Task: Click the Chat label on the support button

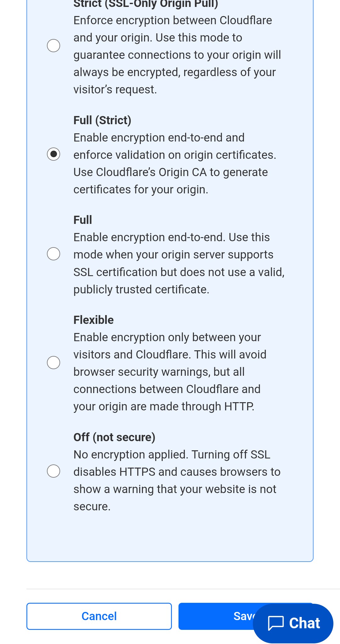Action: coord(304,623)
